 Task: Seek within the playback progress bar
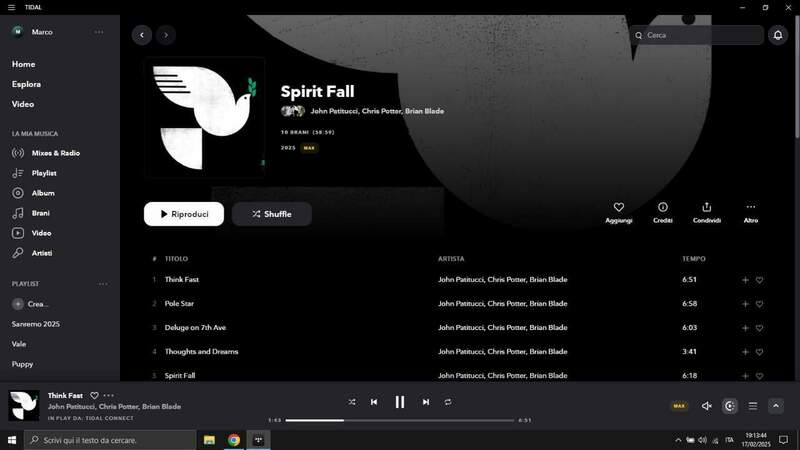tap(399, 420)
